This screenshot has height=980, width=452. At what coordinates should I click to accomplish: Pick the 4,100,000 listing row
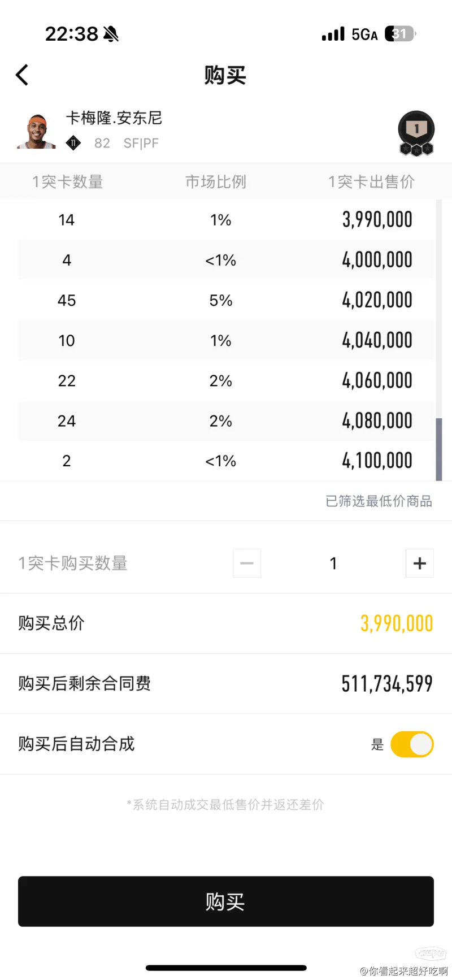click(226, 461)
